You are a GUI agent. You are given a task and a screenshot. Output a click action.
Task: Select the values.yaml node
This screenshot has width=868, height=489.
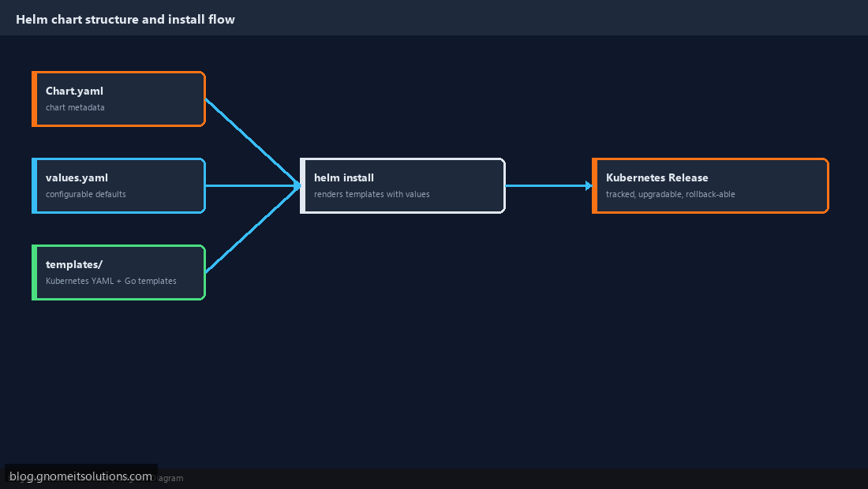pos(118,186)
